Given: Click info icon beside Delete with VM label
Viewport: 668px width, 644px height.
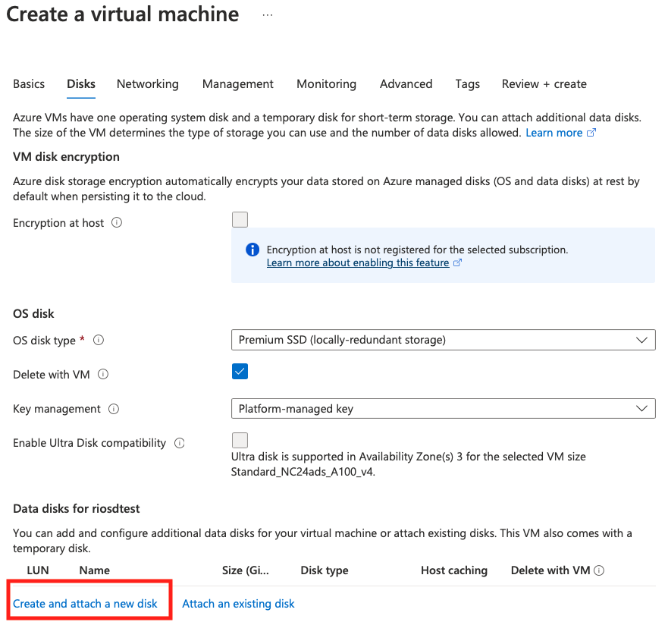Looking at the screenshot, I should click(x=103, y=375).
